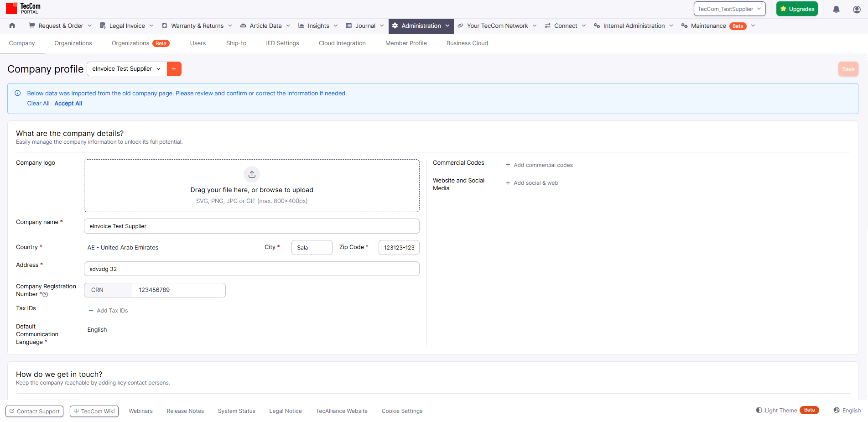Expand the Administration menu

click(421, 26)
